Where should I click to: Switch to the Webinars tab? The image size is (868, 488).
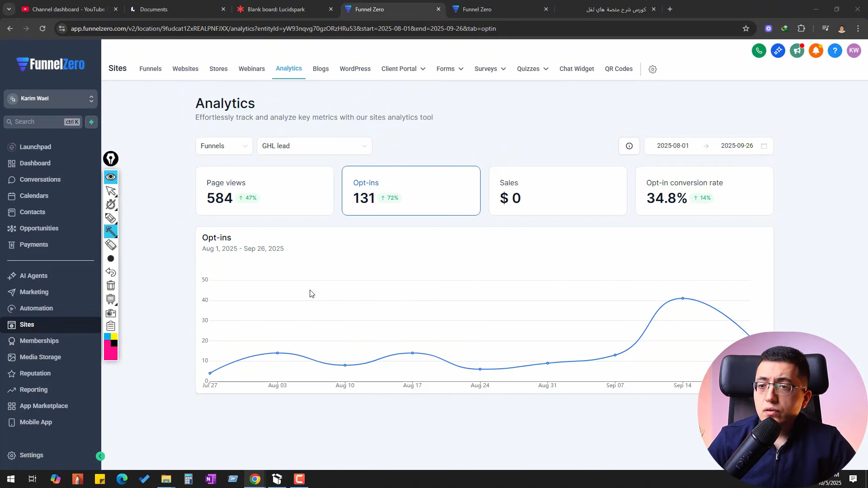coord(251,69)
